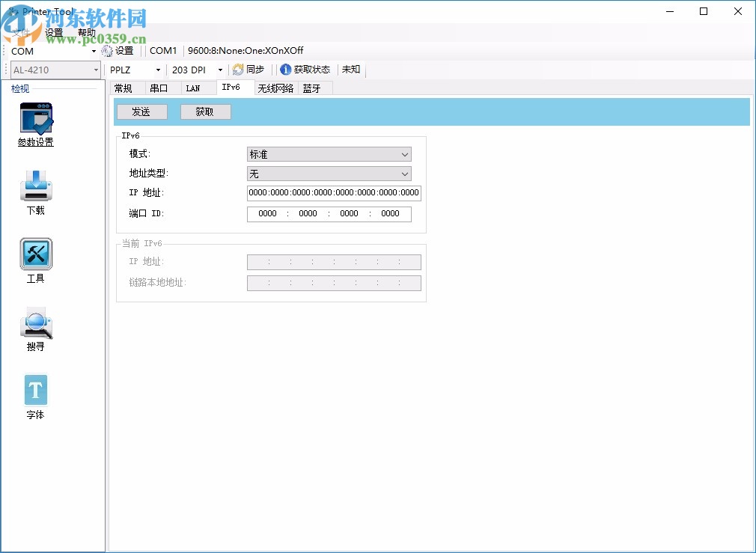Open the COM connection type dropdown

pos(94,51)
